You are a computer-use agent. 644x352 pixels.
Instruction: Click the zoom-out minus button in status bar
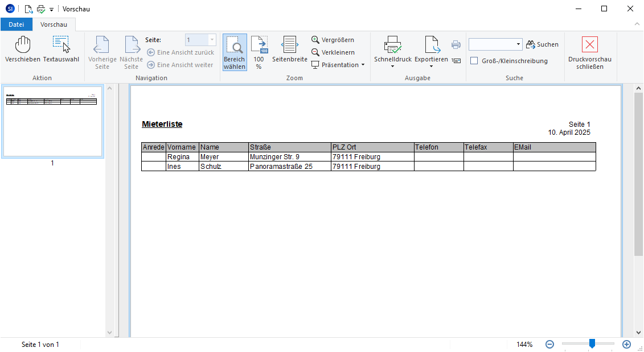pyautogui.click(x=549, y=344)
